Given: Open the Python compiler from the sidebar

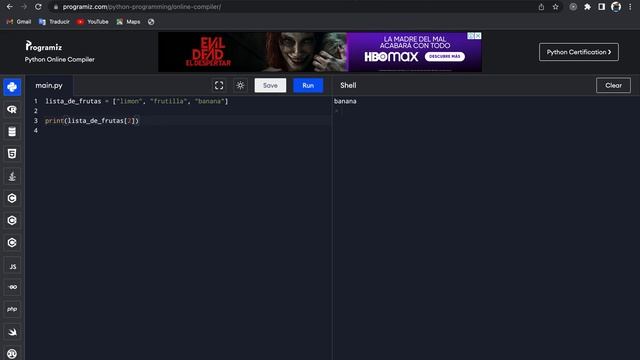Looking at the screenshot, I should point(12,87).
